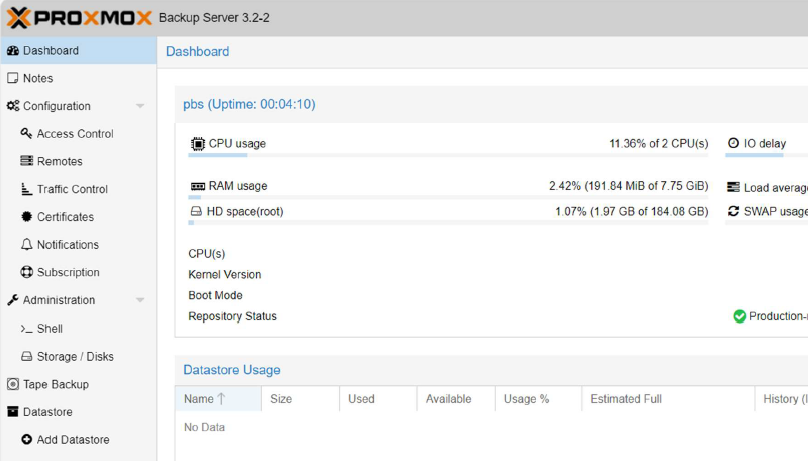Click the RAM value '2.42% (191.84 MiB of 7.75 GiB)'

point(629,186)
